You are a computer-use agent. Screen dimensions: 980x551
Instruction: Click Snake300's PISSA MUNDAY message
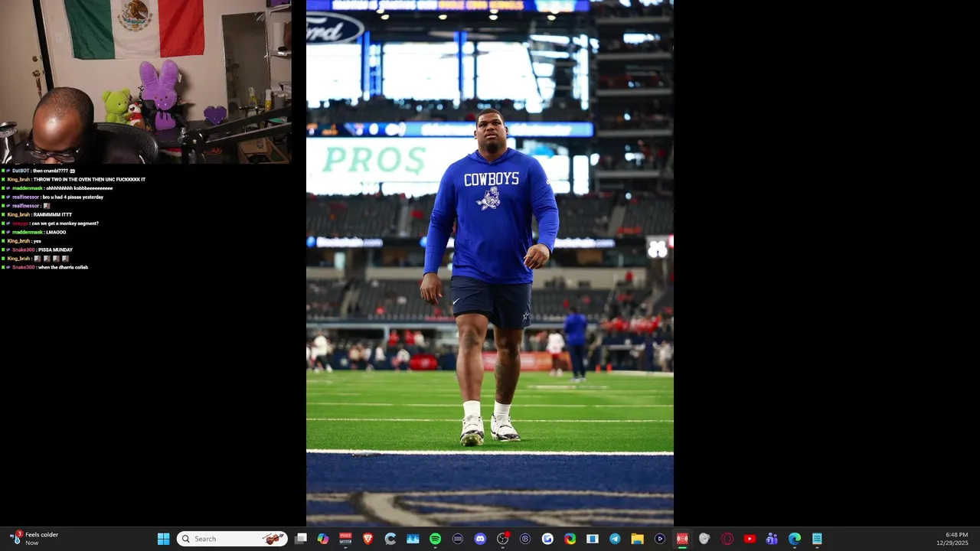tap(38, 249)
